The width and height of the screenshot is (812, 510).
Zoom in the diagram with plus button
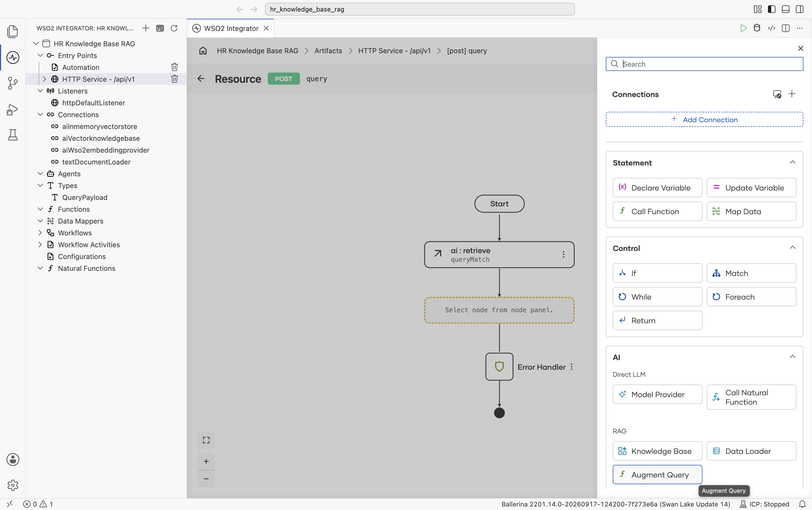tap(206, 461)
